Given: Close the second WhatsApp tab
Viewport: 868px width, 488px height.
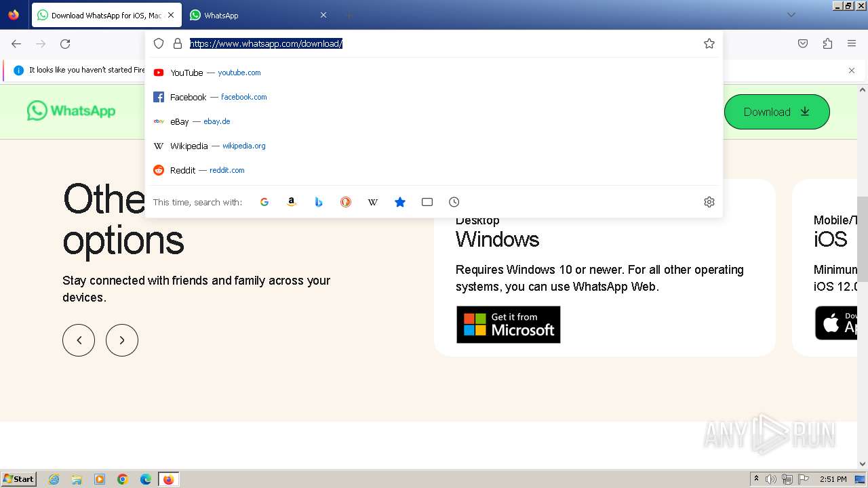Looking at the screenshot, I should click(x=323, y=15).
